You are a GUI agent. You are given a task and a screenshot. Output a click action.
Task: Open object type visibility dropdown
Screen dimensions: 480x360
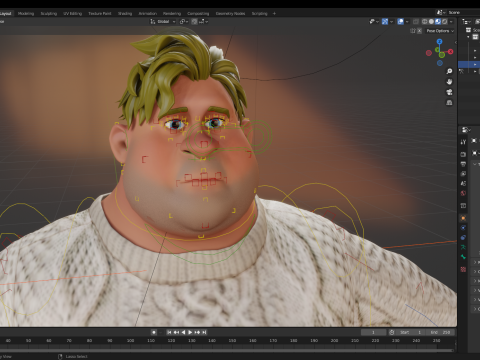[x=374, y=21]
